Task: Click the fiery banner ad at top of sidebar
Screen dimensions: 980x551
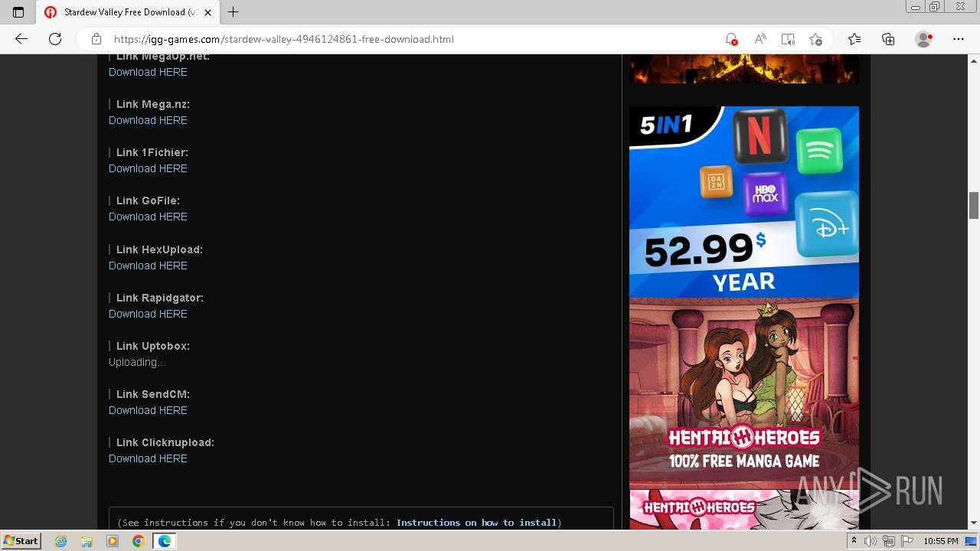Action: tap(744, 69)
